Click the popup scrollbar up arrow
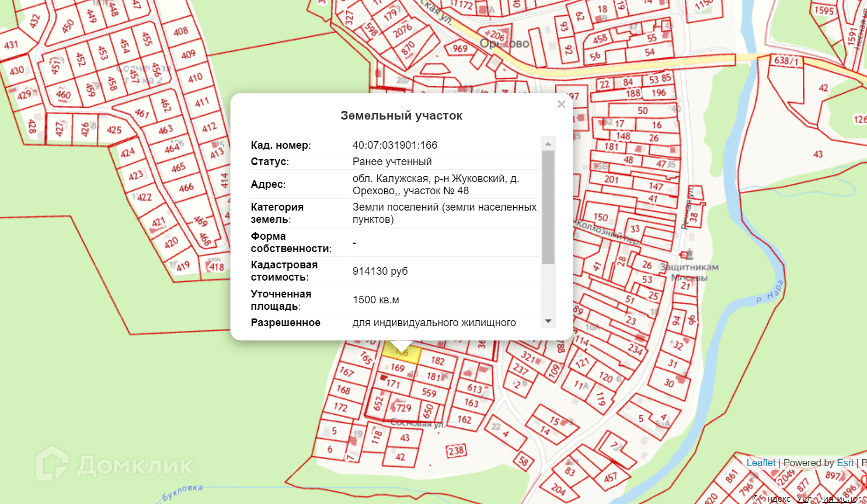Viewport: 867px width, 504px height. (x=548, y=143)
